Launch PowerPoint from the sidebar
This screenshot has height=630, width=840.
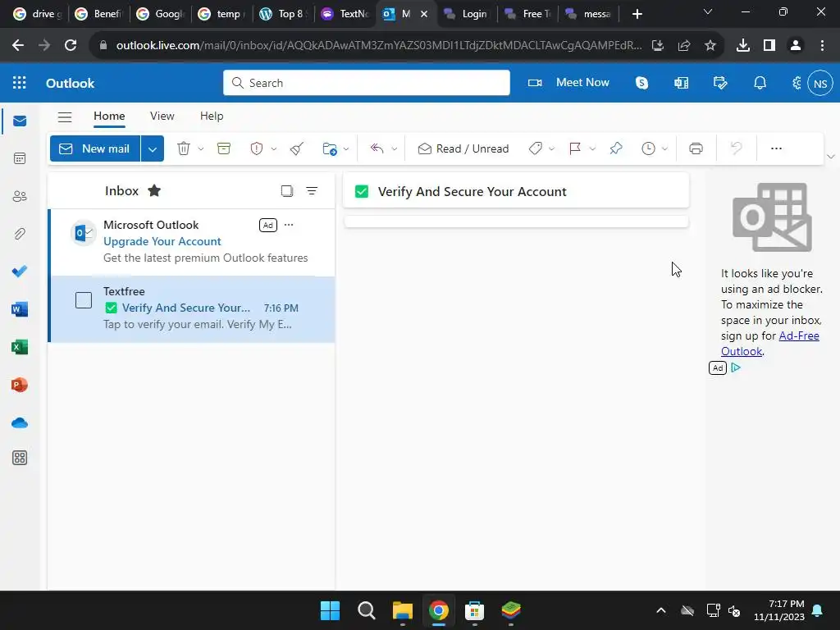[20, 385]
